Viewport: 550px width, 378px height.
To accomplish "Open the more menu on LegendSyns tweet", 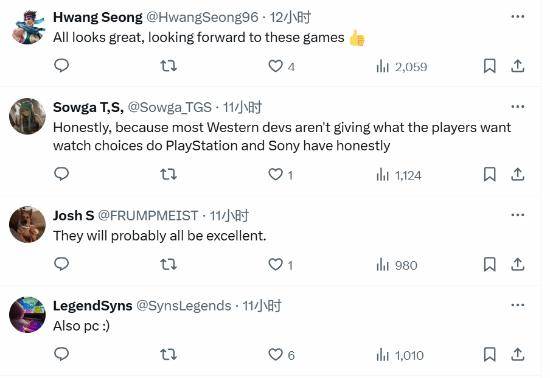I will coord(517,305).
